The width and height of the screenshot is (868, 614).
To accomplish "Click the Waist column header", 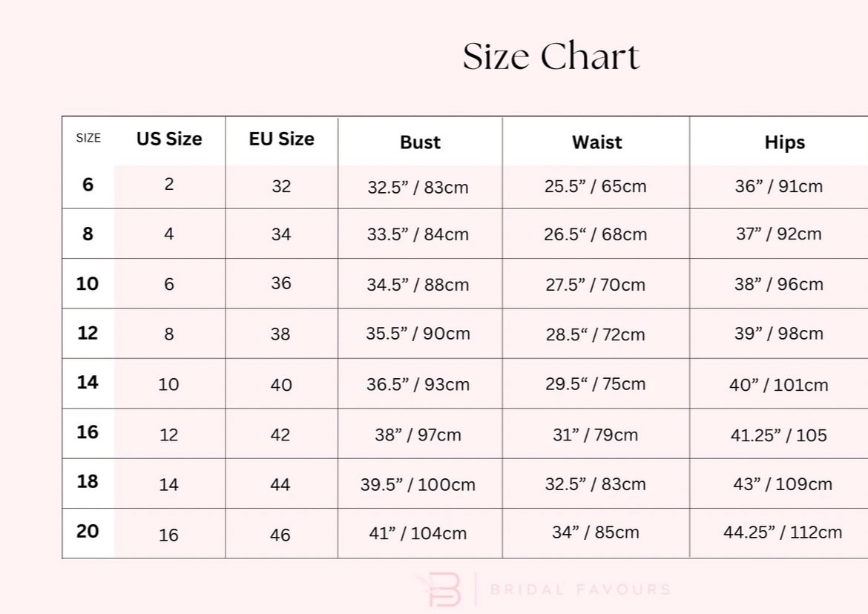I will [x=596, y=142].
